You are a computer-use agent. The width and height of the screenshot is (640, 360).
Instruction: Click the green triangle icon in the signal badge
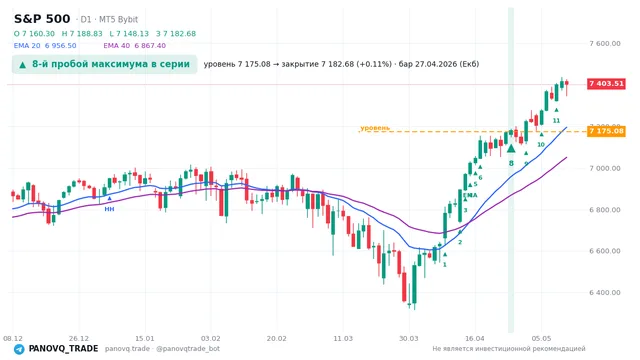coord(23,65)
